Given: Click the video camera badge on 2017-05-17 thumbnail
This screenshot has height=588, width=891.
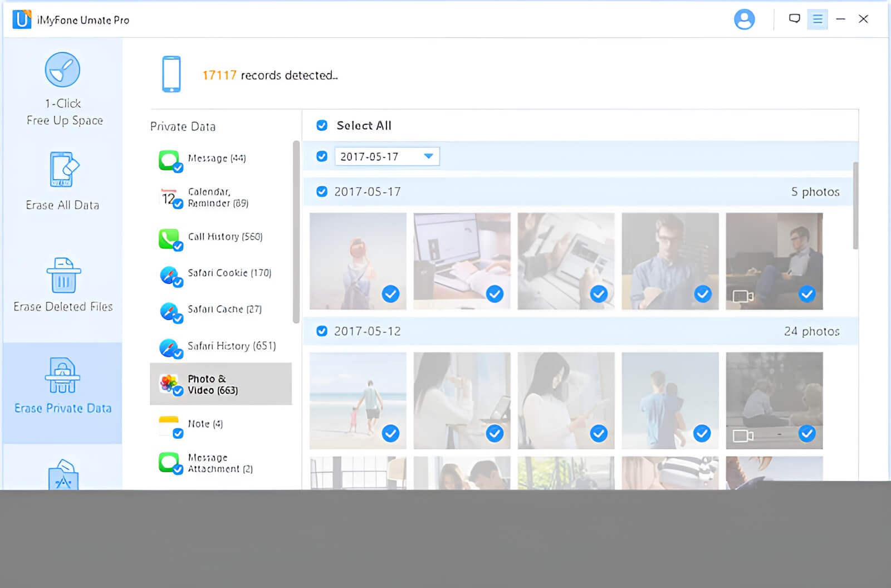Looking at the screenshot, I should point(743,296).
